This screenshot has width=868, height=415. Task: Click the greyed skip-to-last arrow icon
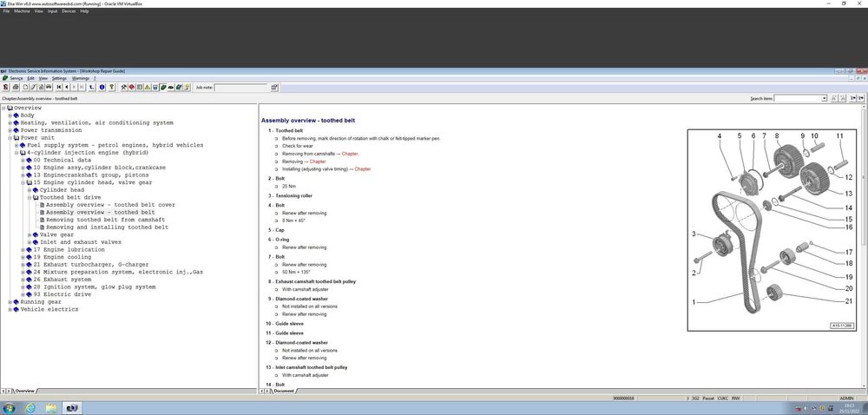coord(82,88)
